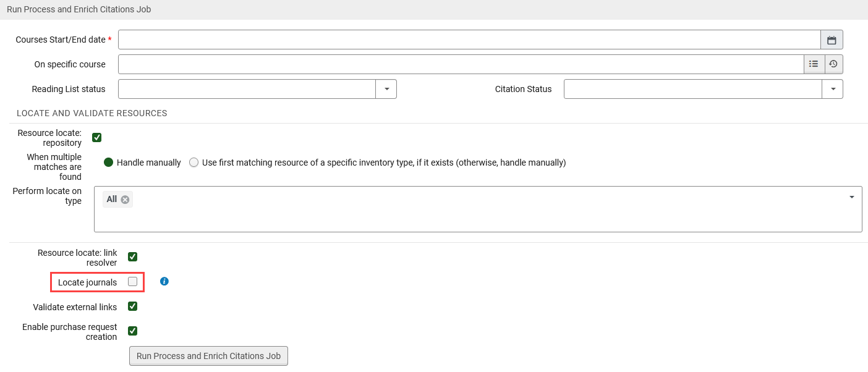Click the Run Process and Enrich Citations Job button
Image resolution: width=868 pixels, height=372 pixels.
208,356
